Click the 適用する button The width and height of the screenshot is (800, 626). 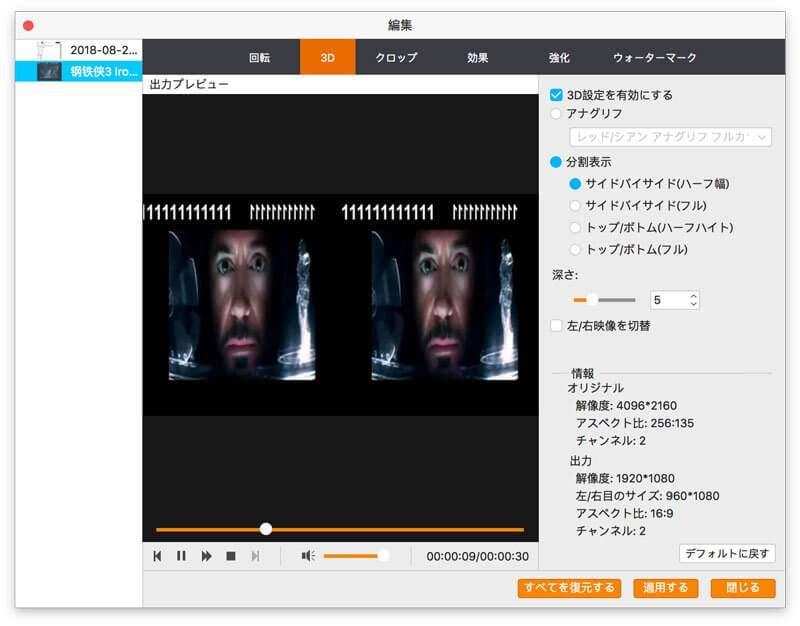tap(665, 588)
